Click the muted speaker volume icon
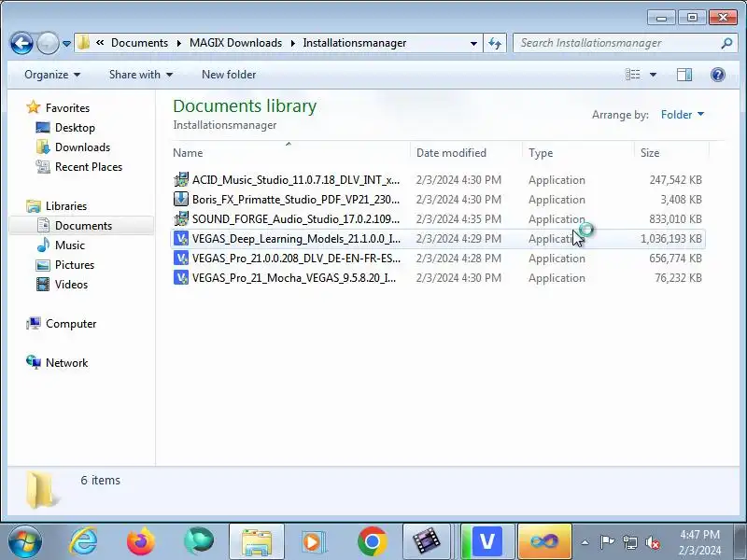 pos(652,542)
